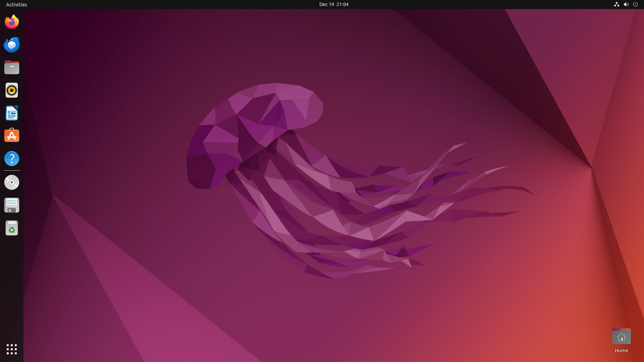This screenshot has width=644, height=362.
Task: Open the Files manager dock icon
Action: click(x=12, y=67)
